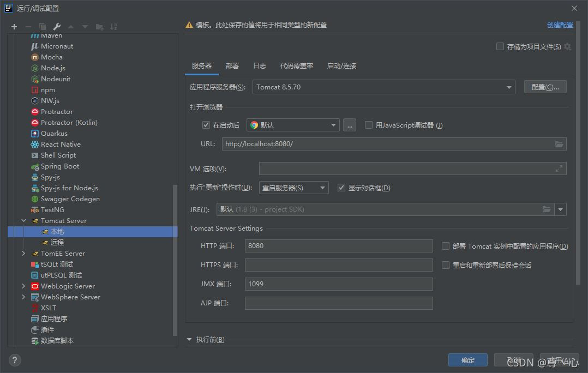
Task: Collapse the Tomcat Server tree node
Action: (23, 220)
